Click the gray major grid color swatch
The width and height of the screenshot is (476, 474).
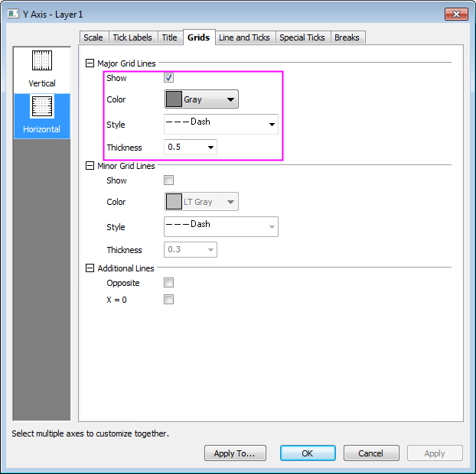click(174, 99)
